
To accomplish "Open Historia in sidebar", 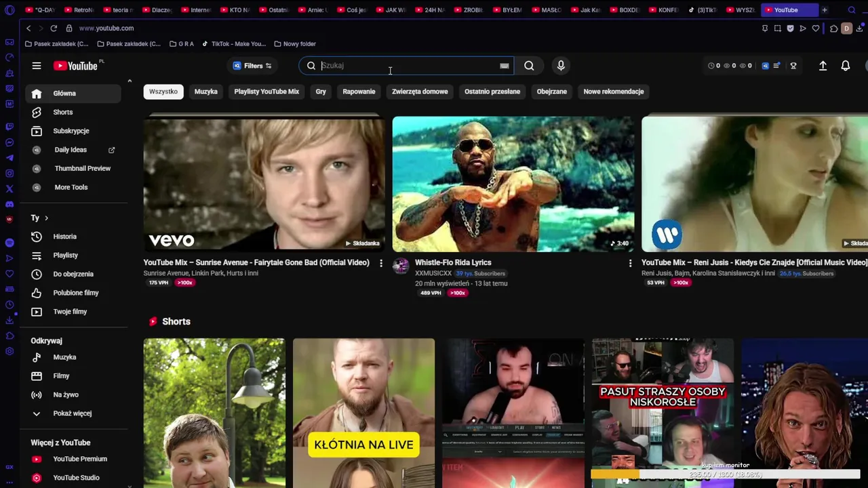I will tap(73, 237).
